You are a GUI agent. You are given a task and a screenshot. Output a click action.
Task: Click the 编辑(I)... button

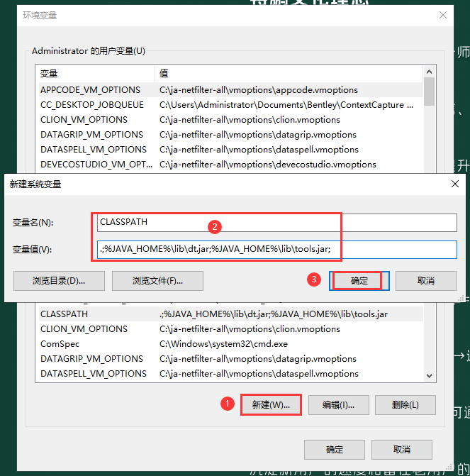[337, 404]
